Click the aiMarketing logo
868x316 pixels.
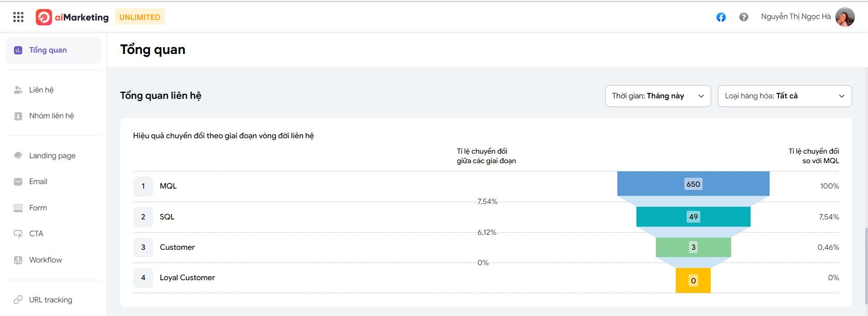click(x=72, y=17)
